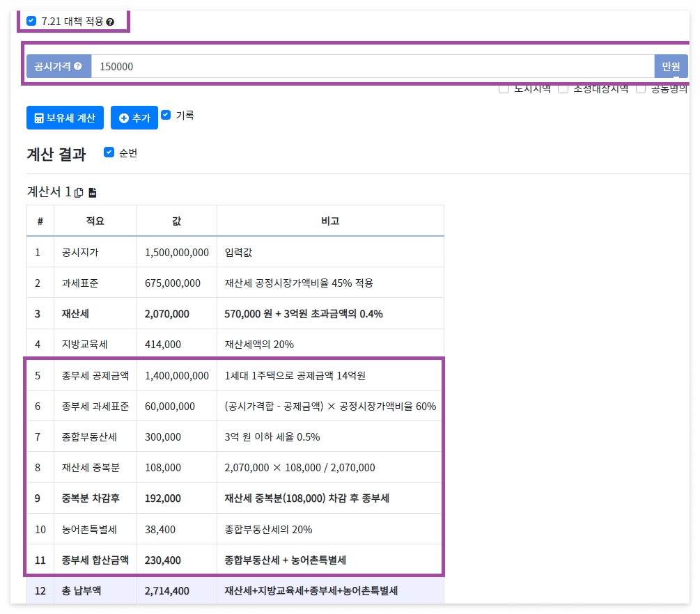The width and height of the screenshot is (700, 614).
Task: Click note 재산세액의 20%
Action: 259,345
